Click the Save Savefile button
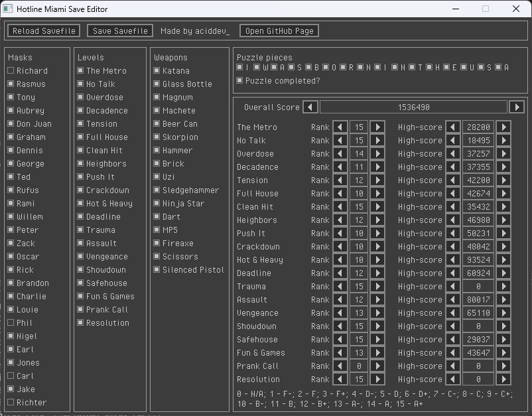 120,31
